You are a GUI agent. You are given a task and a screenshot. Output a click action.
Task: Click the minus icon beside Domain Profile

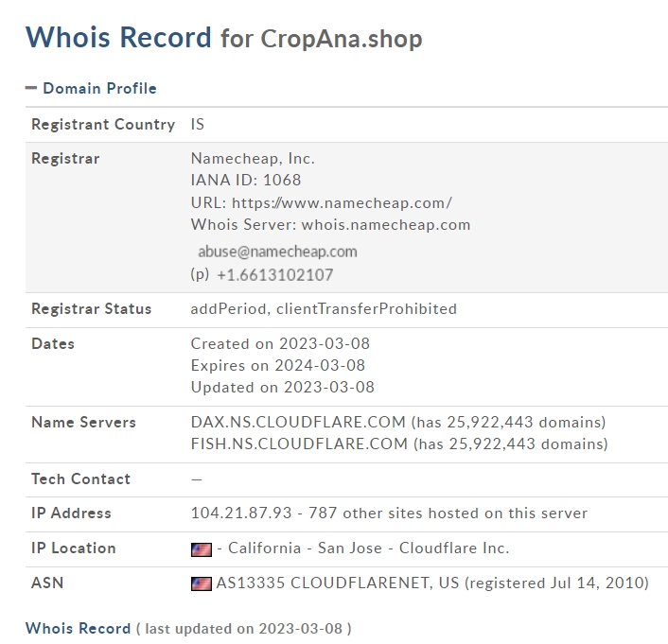[31, 88]
